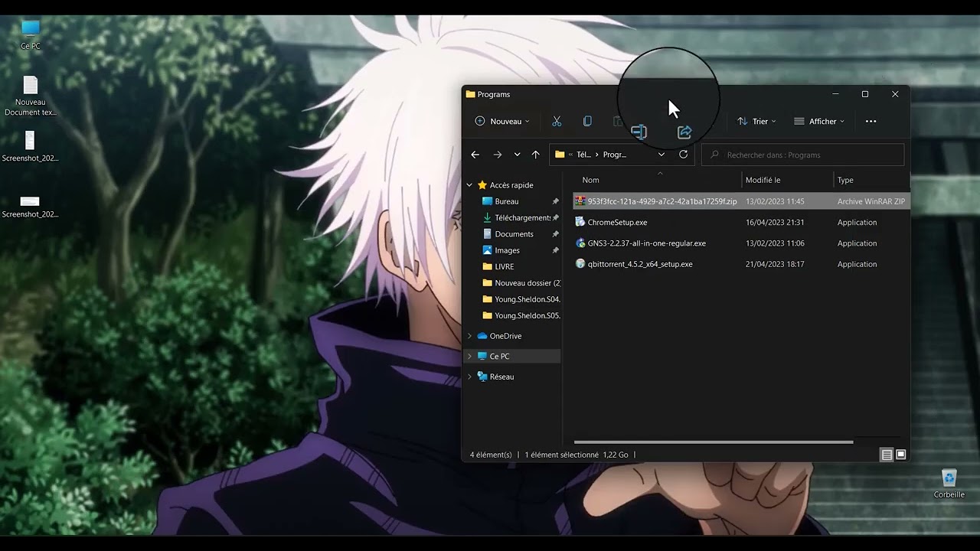Expand the OneDrive tree node
This screenshot has width=980, height=551.
pyautogui.click(x=469, y=336)
